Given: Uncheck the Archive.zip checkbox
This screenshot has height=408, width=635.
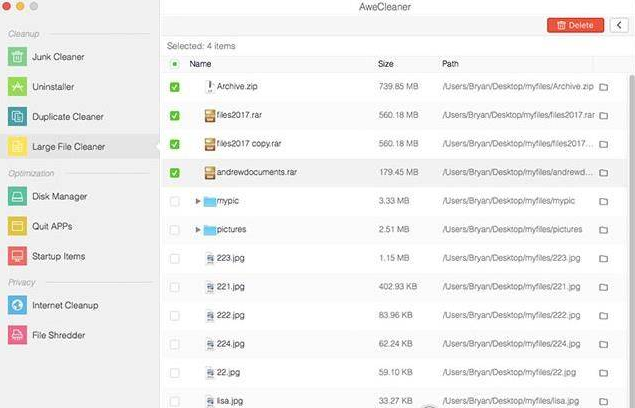Looking at the screenshot, I should coord(175,87).
